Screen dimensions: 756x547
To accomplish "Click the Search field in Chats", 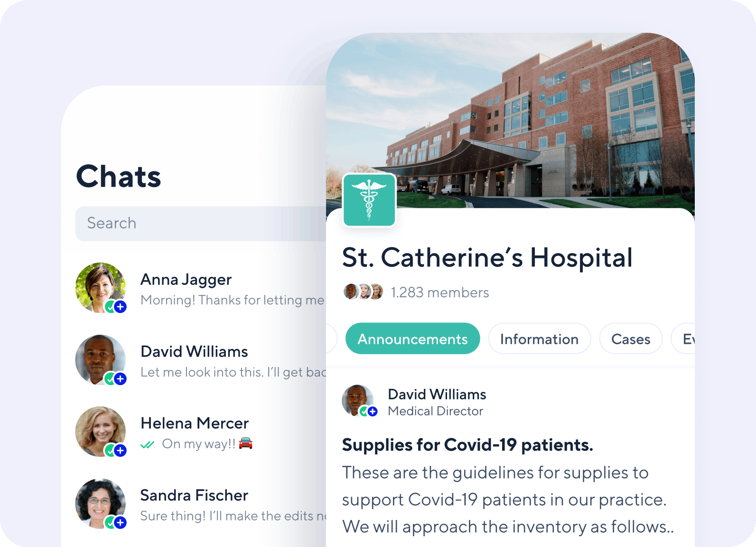I will (201, 224).
